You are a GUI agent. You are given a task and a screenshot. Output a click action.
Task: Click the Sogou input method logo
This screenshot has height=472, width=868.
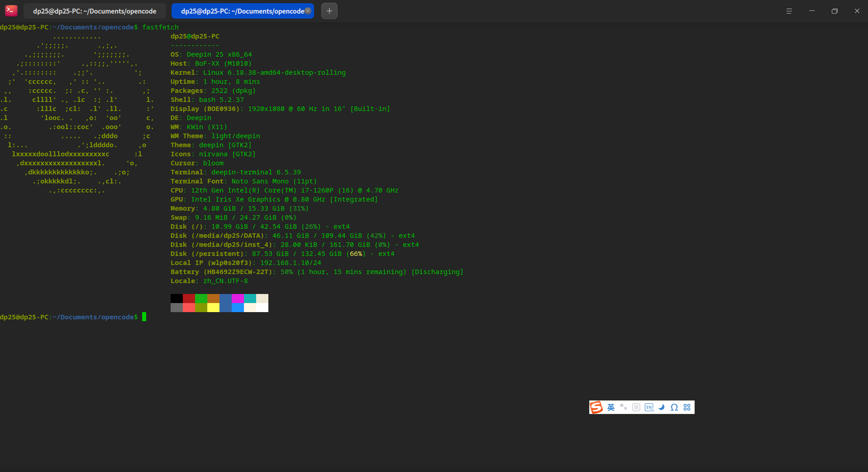596,407
